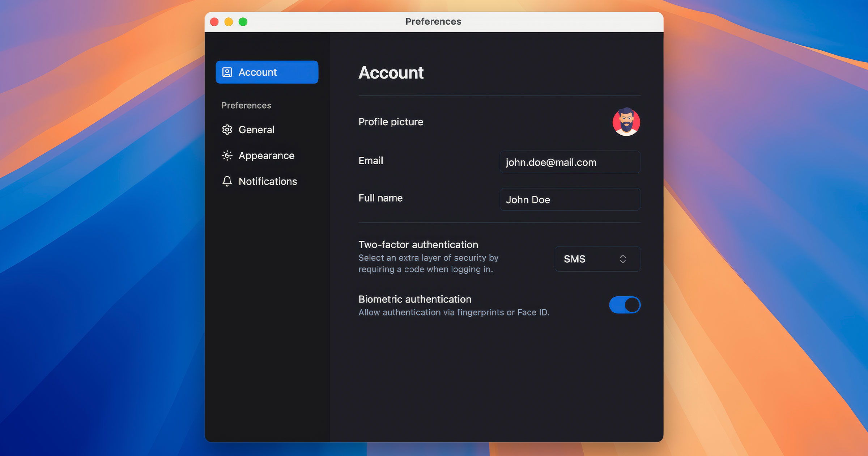Click the Full name field showing John Doe

click(x=570, y=199)
